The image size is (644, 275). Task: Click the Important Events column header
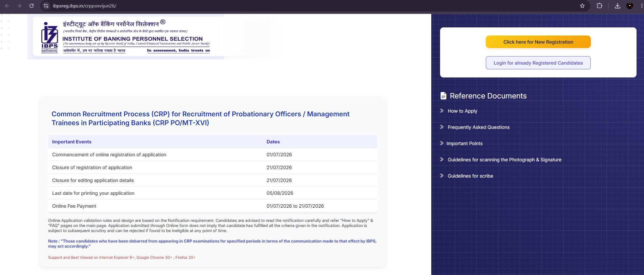coord(72,142)
